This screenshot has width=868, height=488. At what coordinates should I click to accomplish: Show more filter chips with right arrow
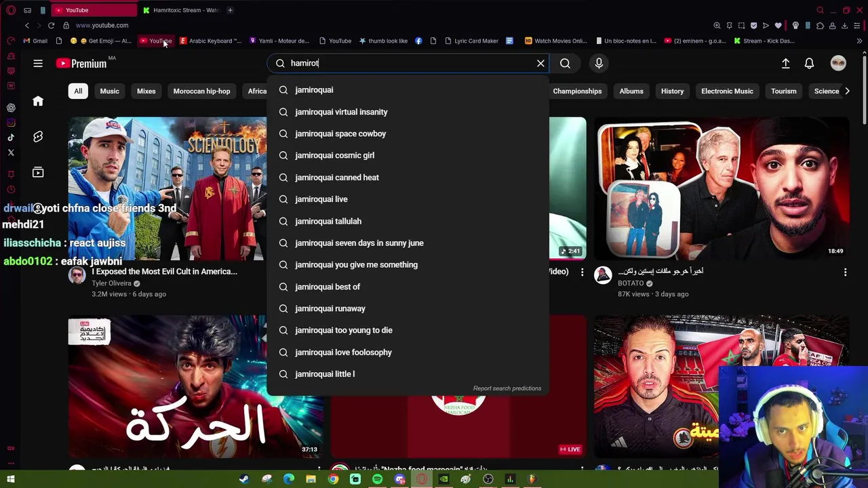click(x=847, y=91)
